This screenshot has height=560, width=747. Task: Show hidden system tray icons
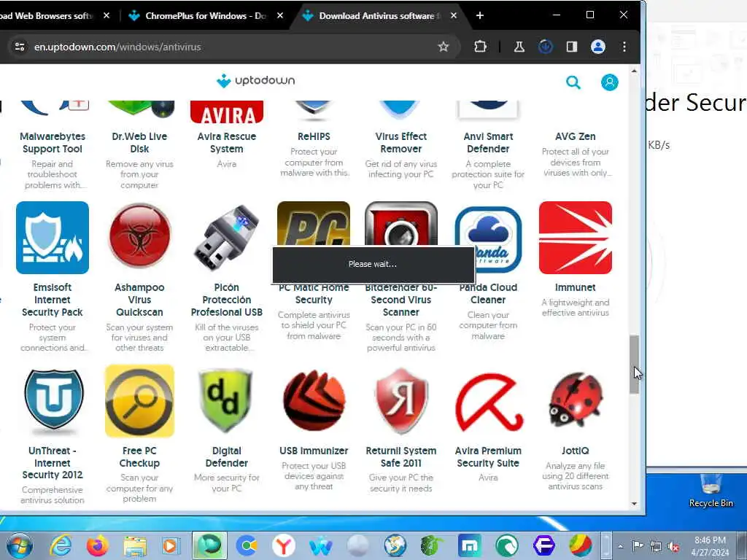tap(620, 546)
